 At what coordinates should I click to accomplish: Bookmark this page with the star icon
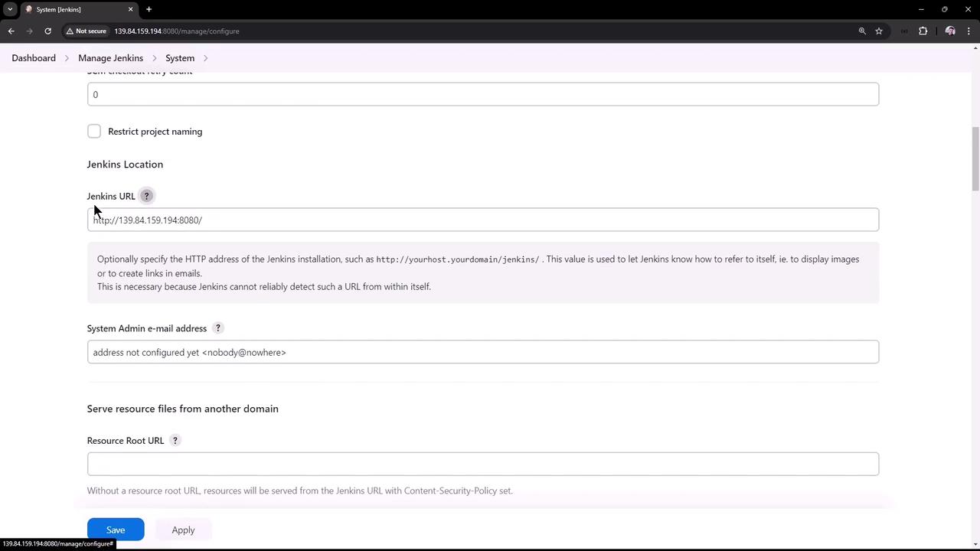coord(879,31)
